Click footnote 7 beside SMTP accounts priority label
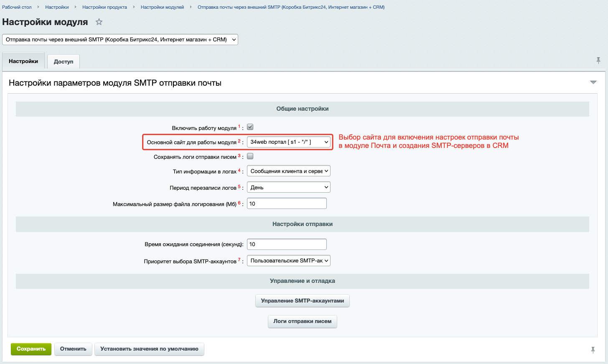The width and height of the screenshot is (608, 364). pyautogui.click(x=239, y=260)
